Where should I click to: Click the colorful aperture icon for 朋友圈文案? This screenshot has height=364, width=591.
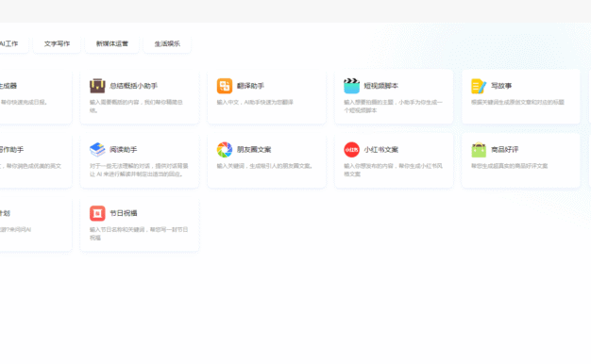[225, 149]
